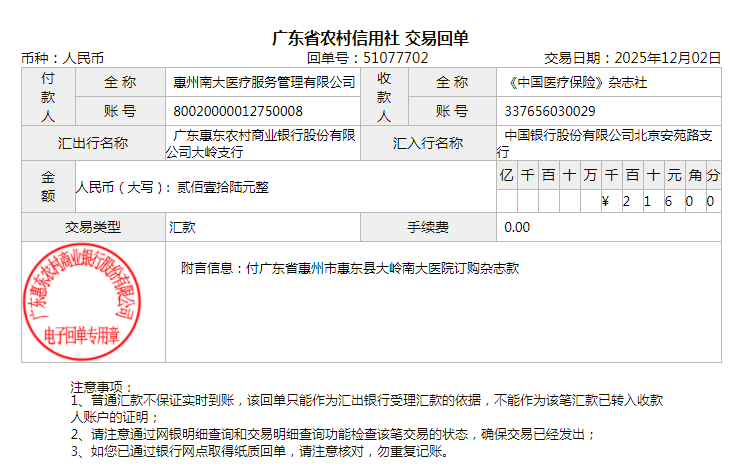Select the receipt number 51077702
Viewport: 750px width, 468px height.
(395, 58)
